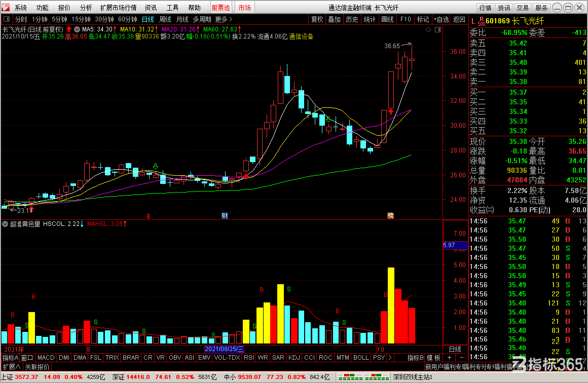588x383 pixels.
Task: Toggle the 股票池 stock pool button
Action: 220,8
